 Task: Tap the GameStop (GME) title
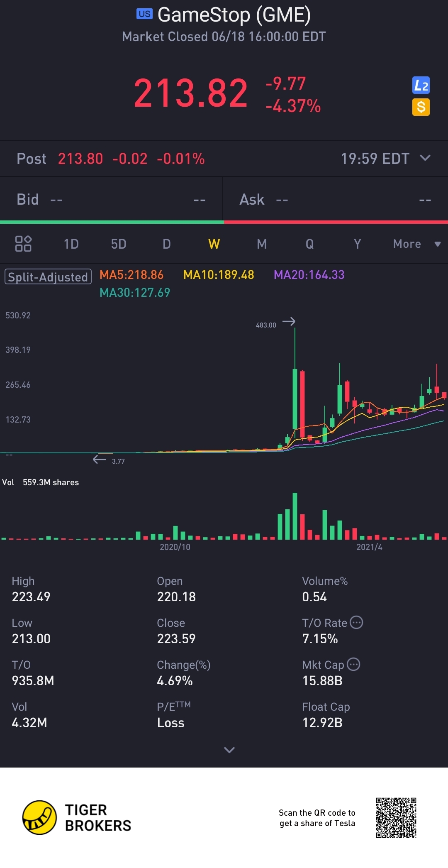(234, 15)
